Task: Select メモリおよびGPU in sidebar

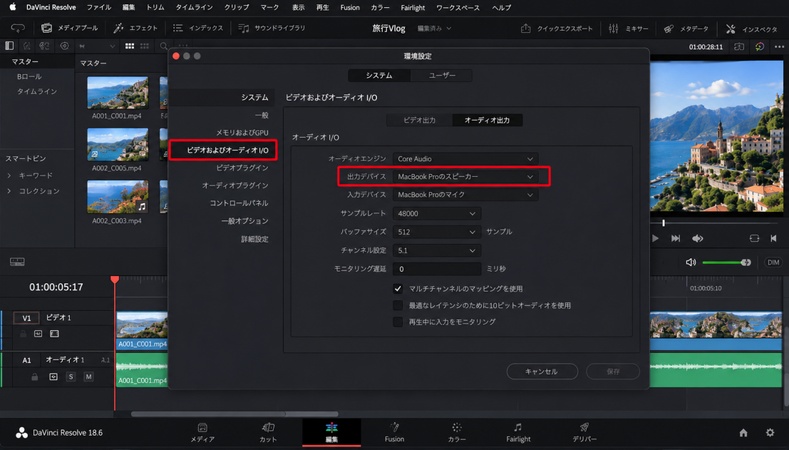Action: (x=242, y=133)
